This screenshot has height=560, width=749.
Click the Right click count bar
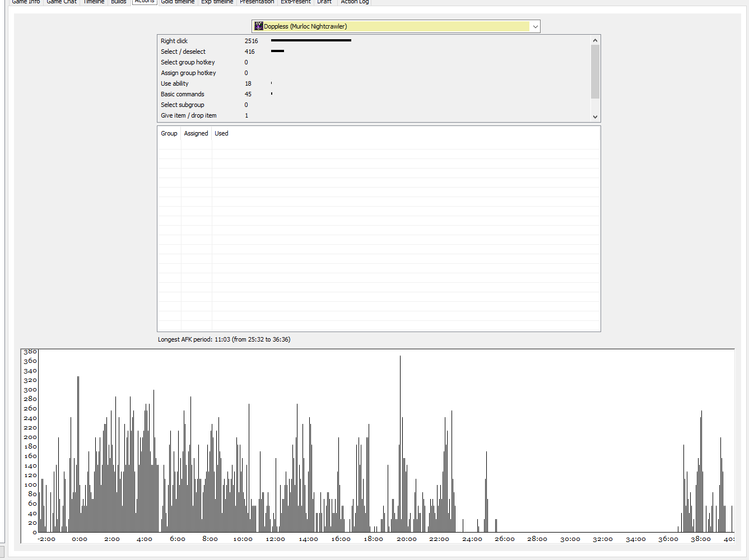click(x=311, y=40)
